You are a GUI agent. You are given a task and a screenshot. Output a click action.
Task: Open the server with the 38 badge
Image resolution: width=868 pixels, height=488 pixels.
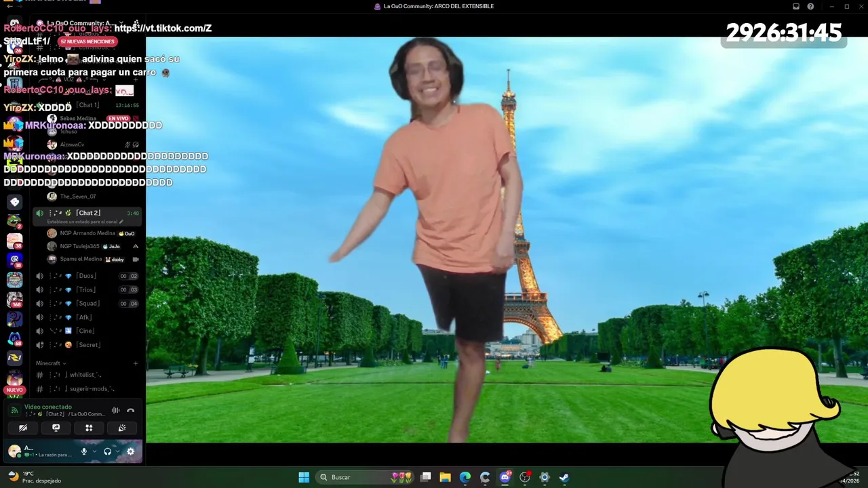[14, 241]
